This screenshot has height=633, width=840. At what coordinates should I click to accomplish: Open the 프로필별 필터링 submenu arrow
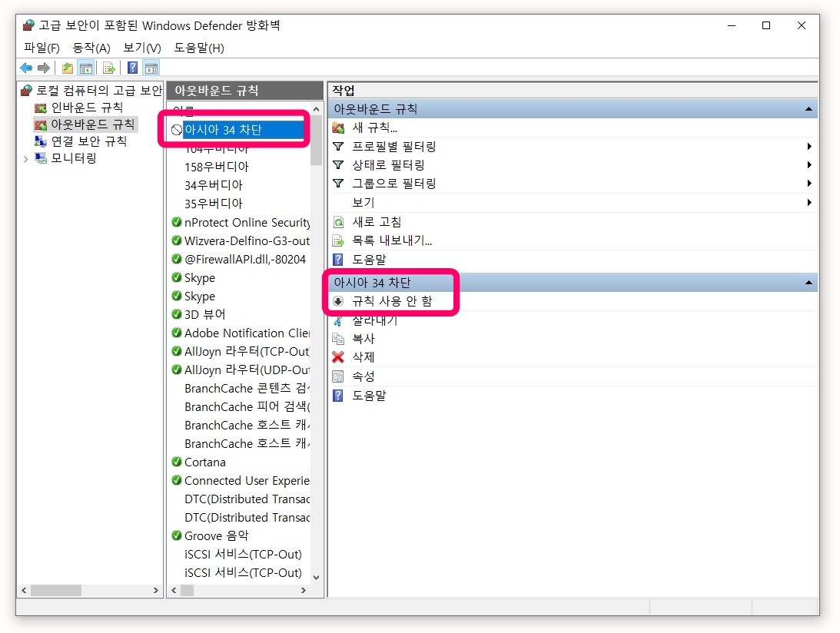click(x=809, y=146)
